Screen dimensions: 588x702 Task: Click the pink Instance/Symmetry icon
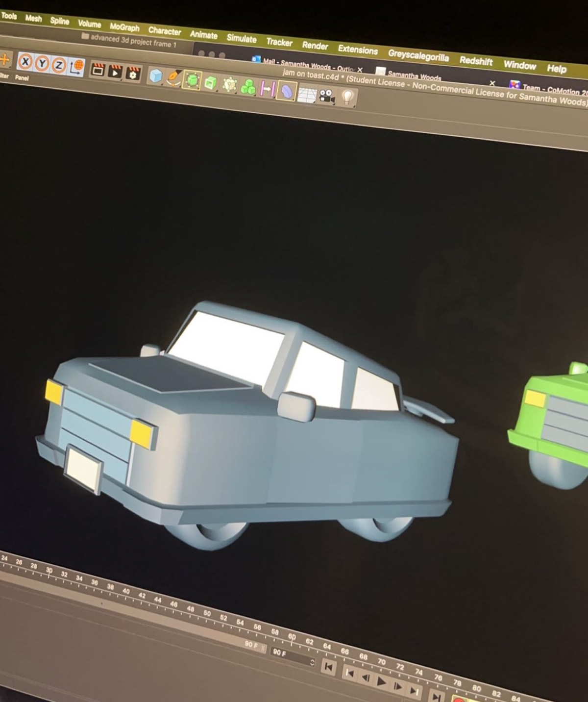click(267, 89)
